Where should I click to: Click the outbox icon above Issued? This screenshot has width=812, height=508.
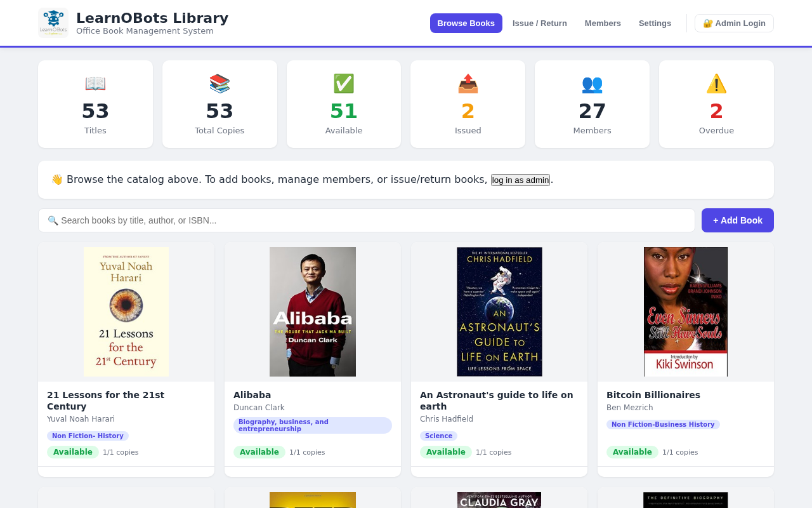tap(468, 84)
